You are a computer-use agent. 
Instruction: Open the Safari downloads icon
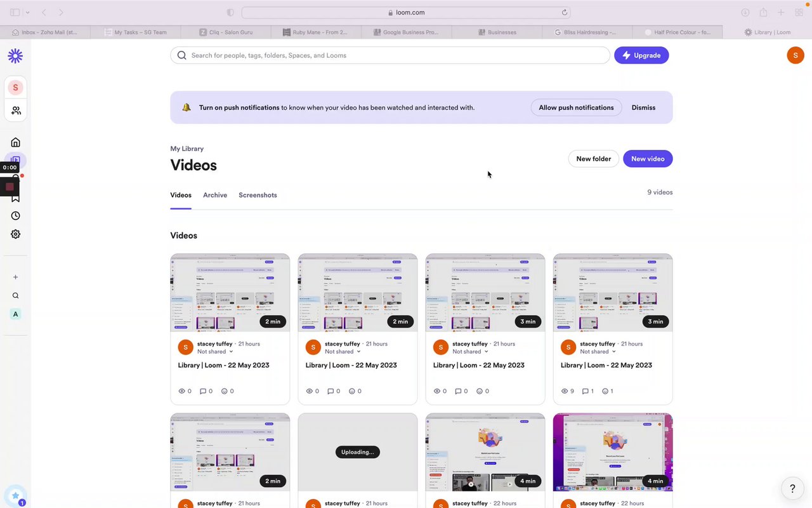[x=745, y=12]
